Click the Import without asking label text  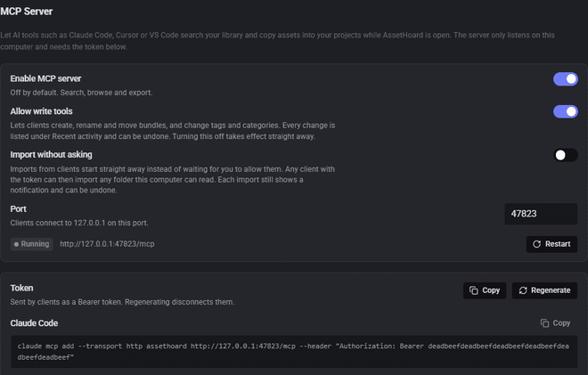51,155
